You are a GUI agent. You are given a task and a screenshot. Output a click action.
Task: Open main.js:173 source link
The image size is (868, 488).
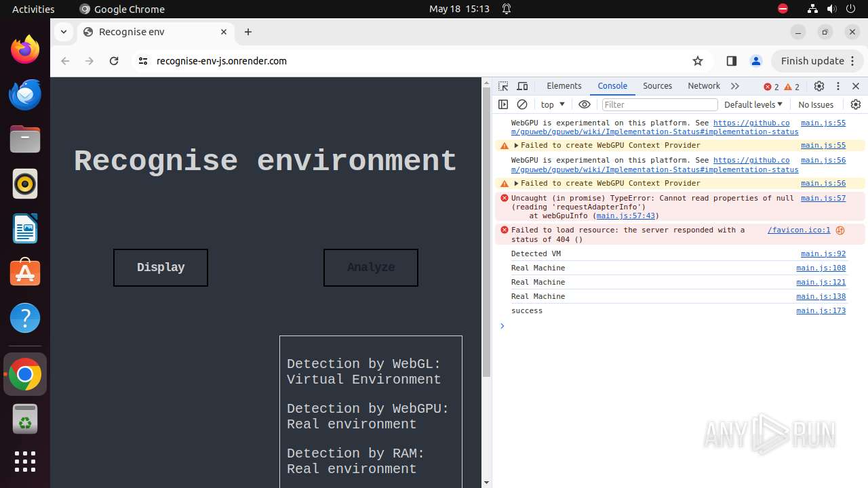point(821,310)
